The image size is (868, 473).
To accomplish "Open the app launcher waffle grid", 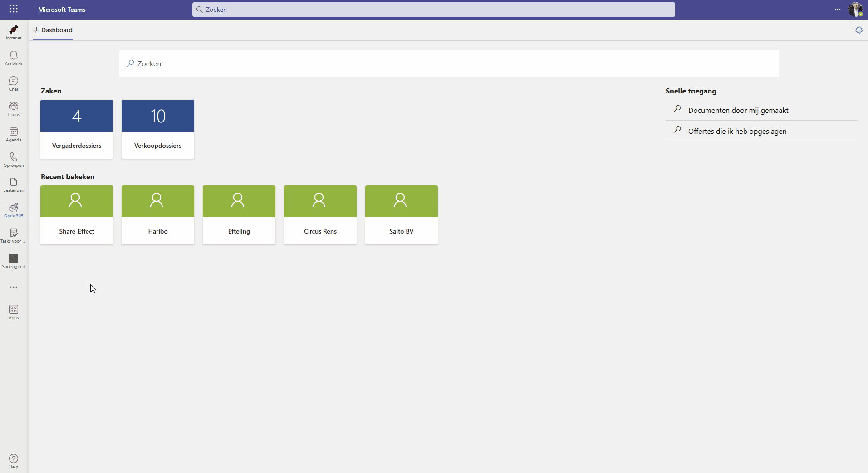I will (x=14, y=9).
